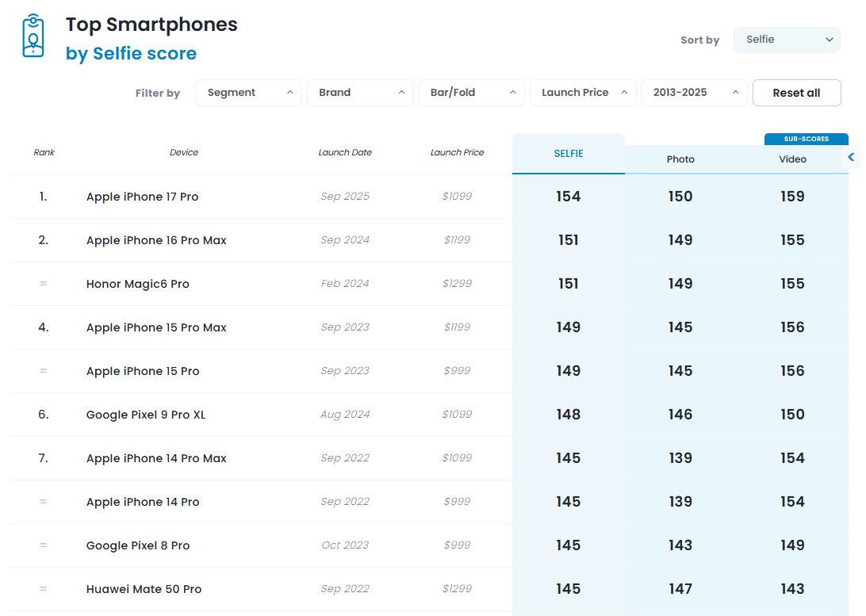Open the Honor Magic6 Pro entry

pyautogui.click(x=137, y=284)
